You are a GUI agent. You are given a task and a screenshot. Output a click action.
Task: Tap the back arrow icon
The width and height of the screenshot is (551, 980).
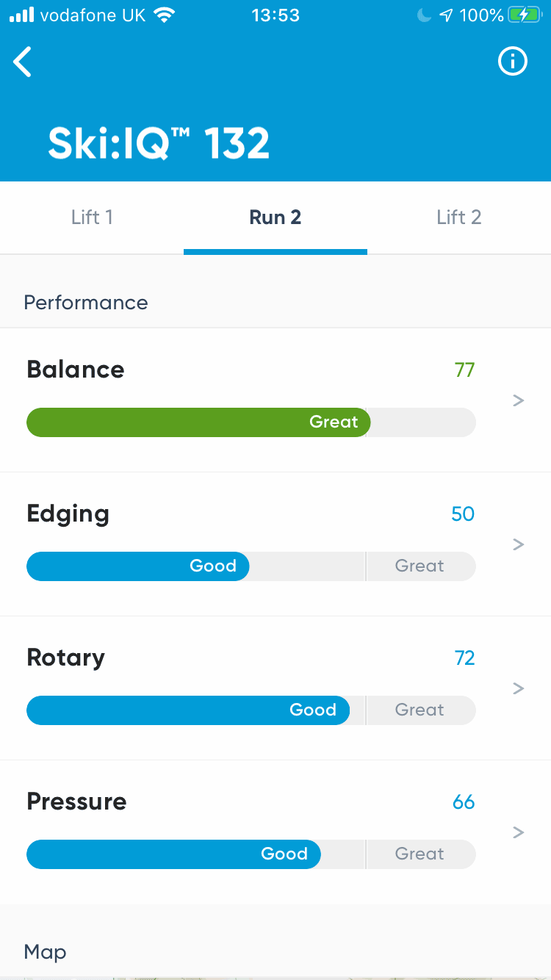23,62
